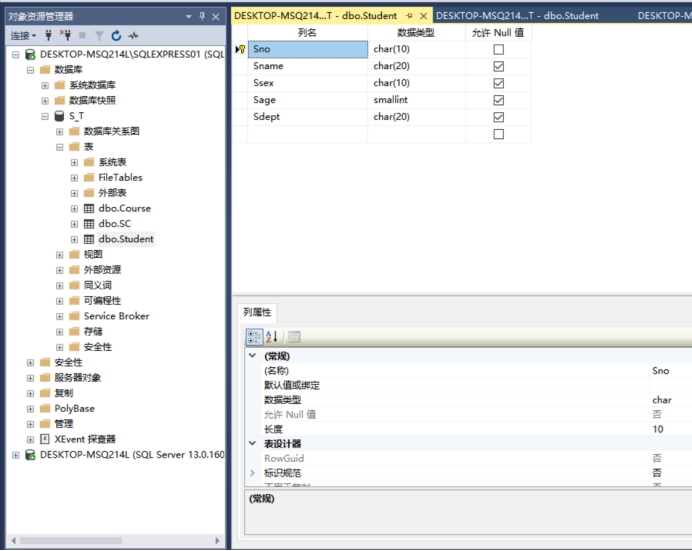Open the 连接 dropdown in Object Explorer
The image size is (692, 551).
pyautogui.click(x=23, y=36)
